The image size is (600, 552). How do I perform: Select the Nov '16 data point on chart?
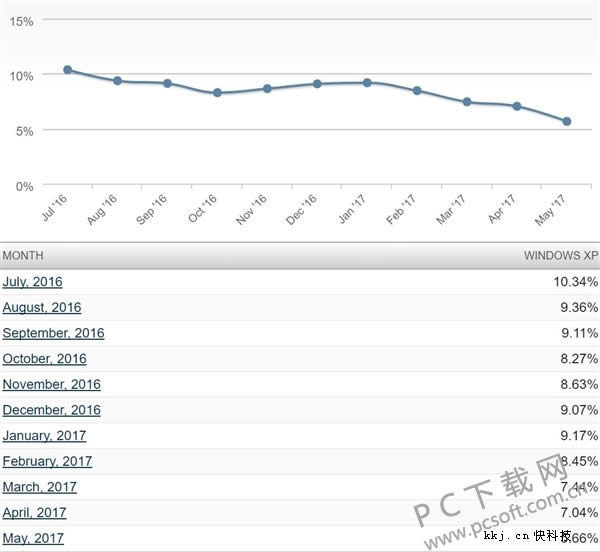(267, 89)
